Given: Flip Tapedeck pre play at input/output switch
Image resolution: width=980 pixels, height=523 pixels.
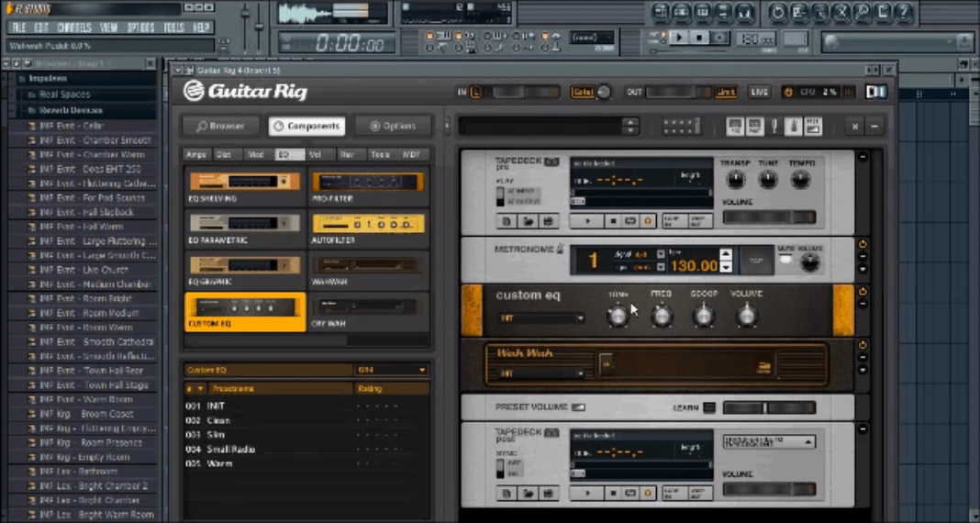Looking at the screenshot, I should (x=499, y=197).
